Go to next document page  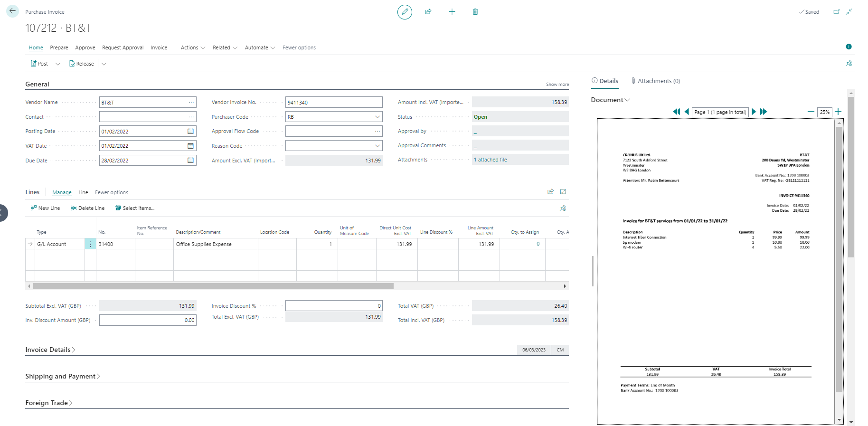click(754, 112)
